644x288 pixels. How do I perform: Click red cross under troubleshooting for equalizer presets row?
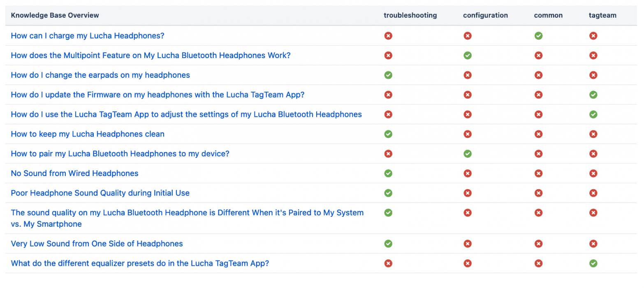388,263
